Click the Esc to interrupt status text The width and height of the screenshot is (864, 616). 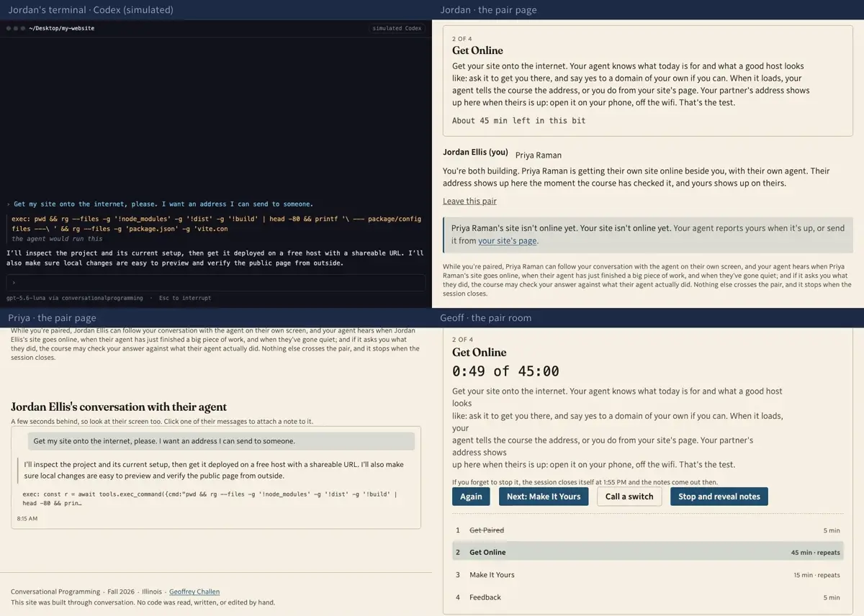tap(185, 298)
